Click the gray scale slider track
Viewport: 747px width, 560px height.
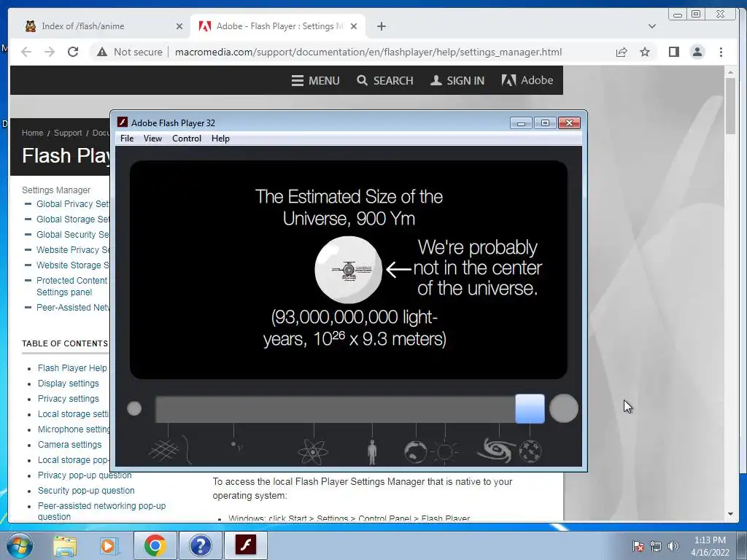(x=335, y=409)
